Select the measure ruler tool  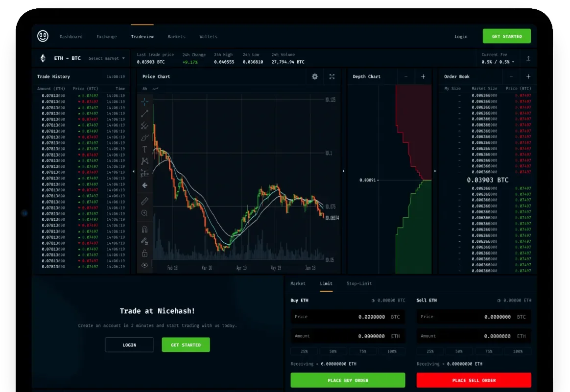(x=144, y=201)
